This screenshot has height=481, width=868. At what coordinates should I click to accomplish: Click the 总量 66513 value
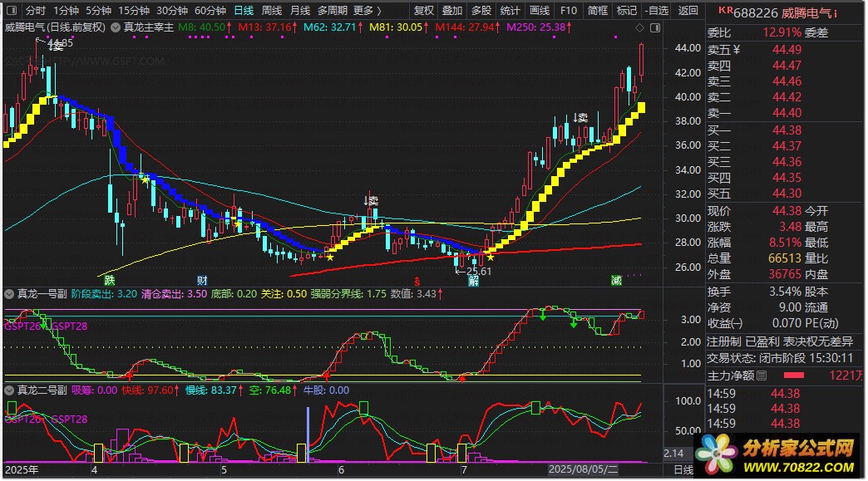click(x=784, y=258)
